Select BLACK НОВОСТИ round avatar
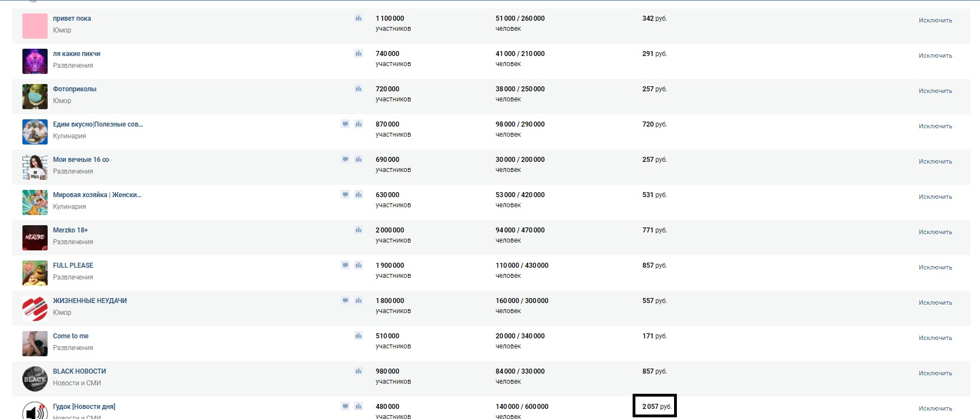 click(x=35, y=379)
